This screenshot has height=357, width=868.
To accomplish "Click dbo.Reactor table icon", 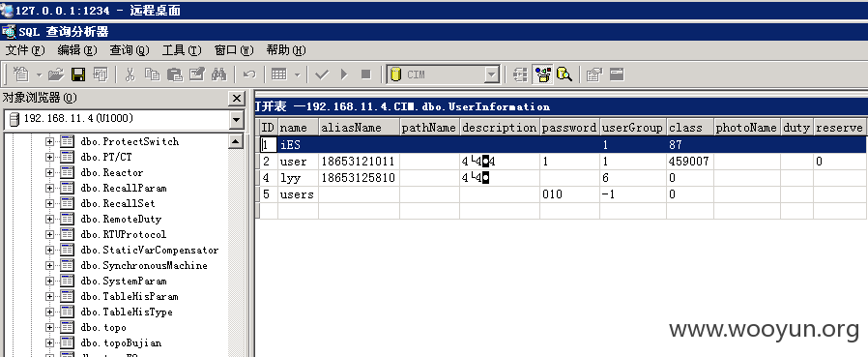I will [67, 172].
